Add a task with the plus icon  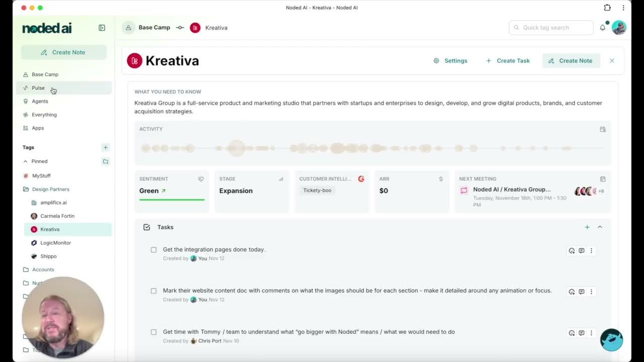tap(587, 227)
